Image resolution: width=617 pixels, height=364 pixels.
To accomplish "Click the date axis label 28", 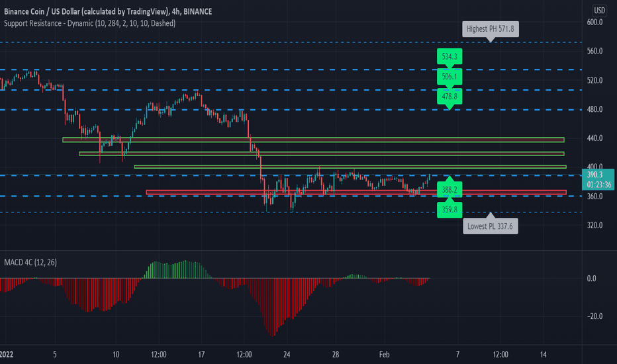I will click(335, 355).
